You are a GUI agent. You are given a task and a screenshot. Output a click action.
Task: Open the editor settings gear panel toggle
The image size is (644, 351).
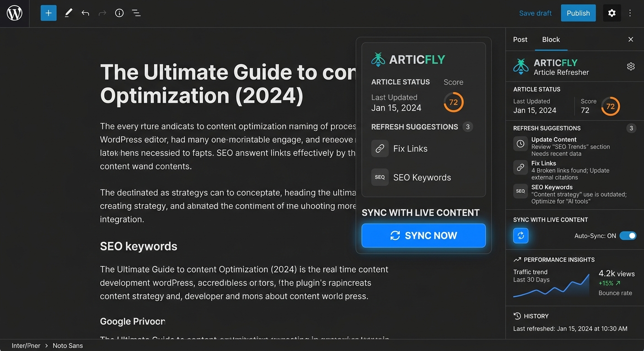click(612, 13)
